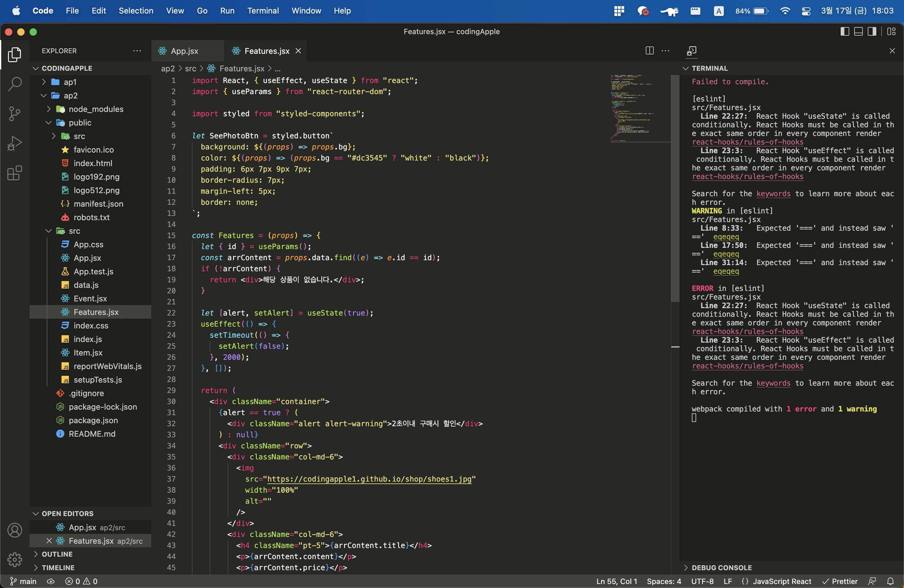
Task: Click the Prettier status item
Action: tap(840, 581)
